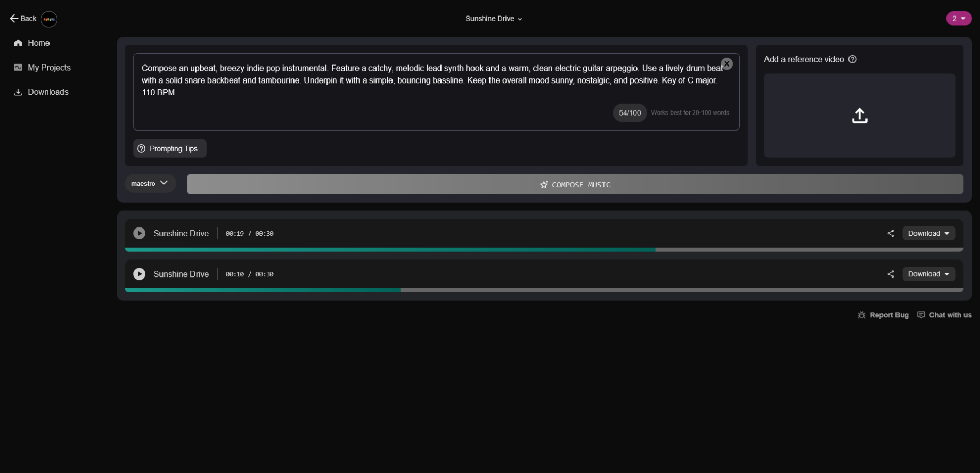The width and height of the screenshot is (980, 473).
Task: Click the Report Bug icon link
Action: pyautogui.click(x=883, y=315)
